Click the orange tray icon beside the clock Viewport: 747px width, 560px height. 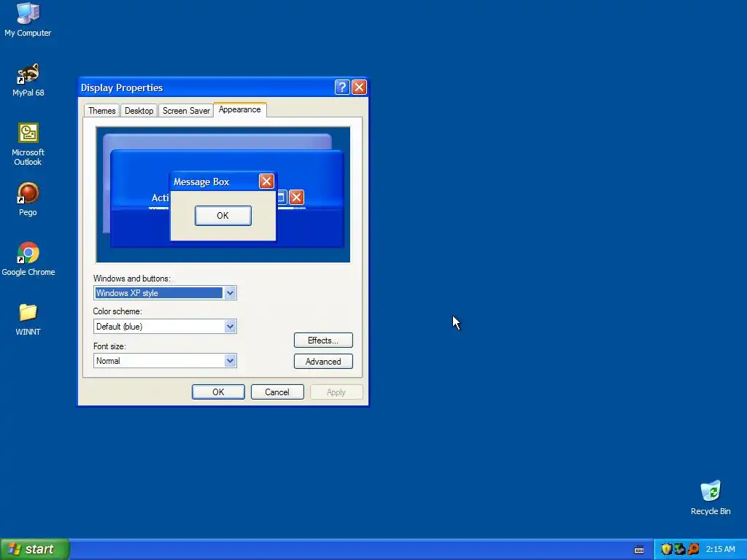[693, 549]
